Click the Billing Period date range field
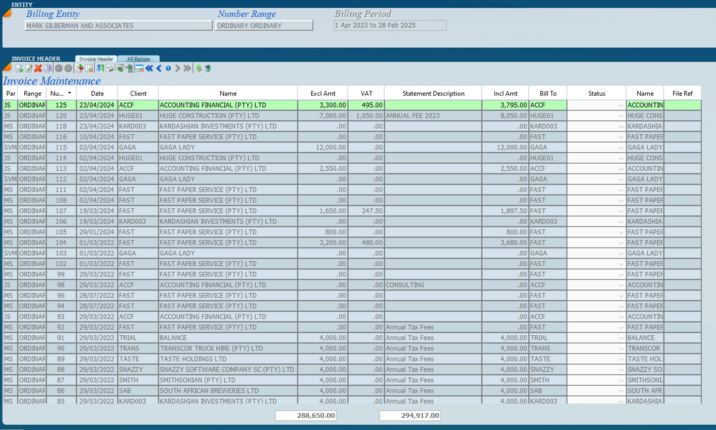 pyautogui.click(x=389, y=25)
